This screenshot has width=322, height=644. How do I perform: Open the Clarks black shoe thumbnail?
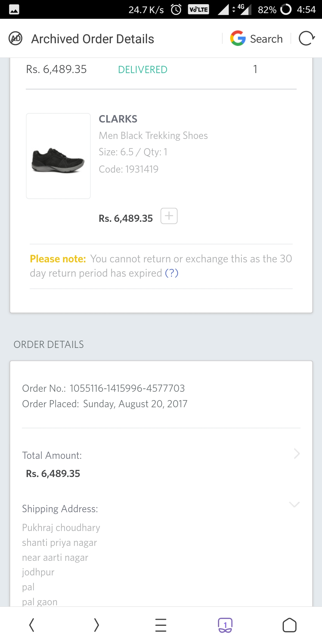tap(58, 156)
